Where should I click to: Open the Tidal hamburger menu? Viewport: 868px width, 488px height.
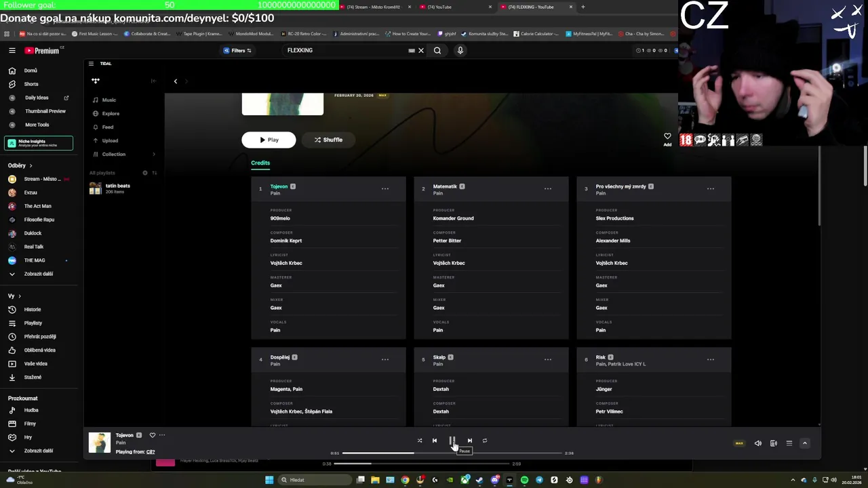tap(91, 64)
